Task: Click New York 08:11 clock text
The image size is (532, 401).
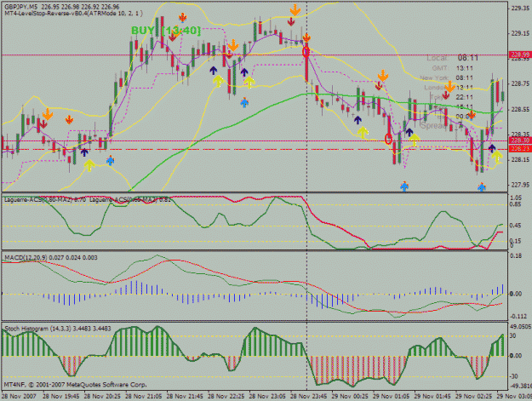Action: tap(446, 78)
